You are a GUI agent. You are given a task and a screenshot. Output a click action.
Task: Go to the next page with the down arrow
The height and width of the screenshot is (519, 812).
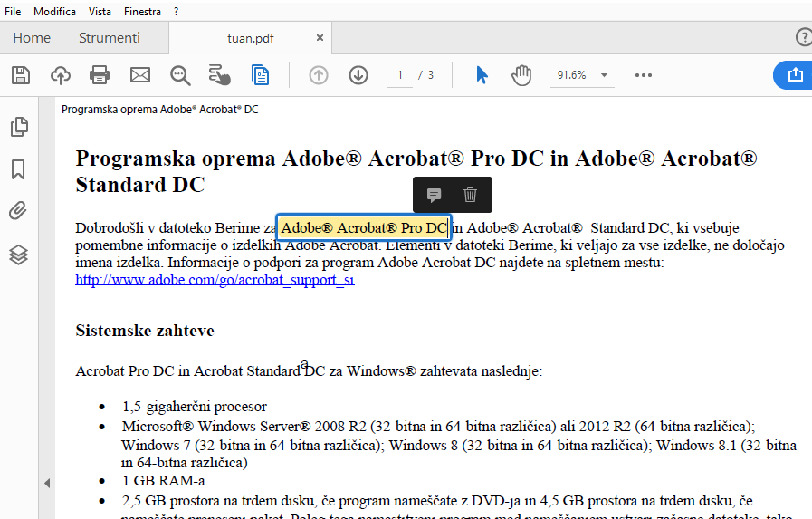point(358,75)
